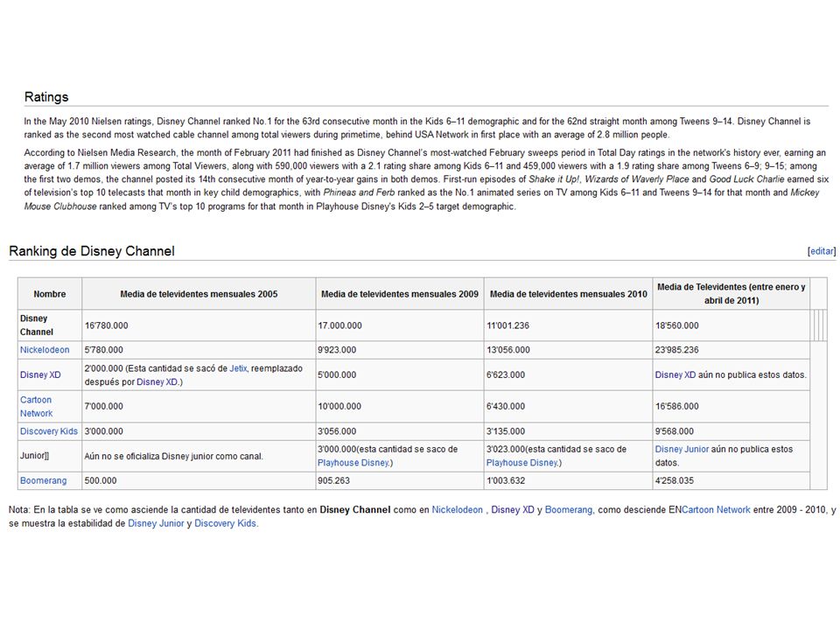The image size is (840, 630).
Task: Open the Disney XD link in the Nota
Action: (x=513, y=510)
